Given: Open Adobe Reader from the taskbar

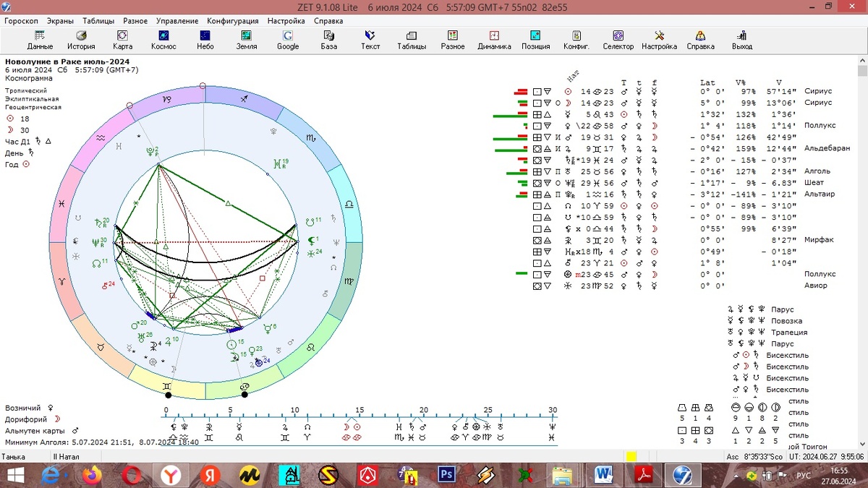Looking at the screenshot, I should pyautogui.click(x=643, y=475).
